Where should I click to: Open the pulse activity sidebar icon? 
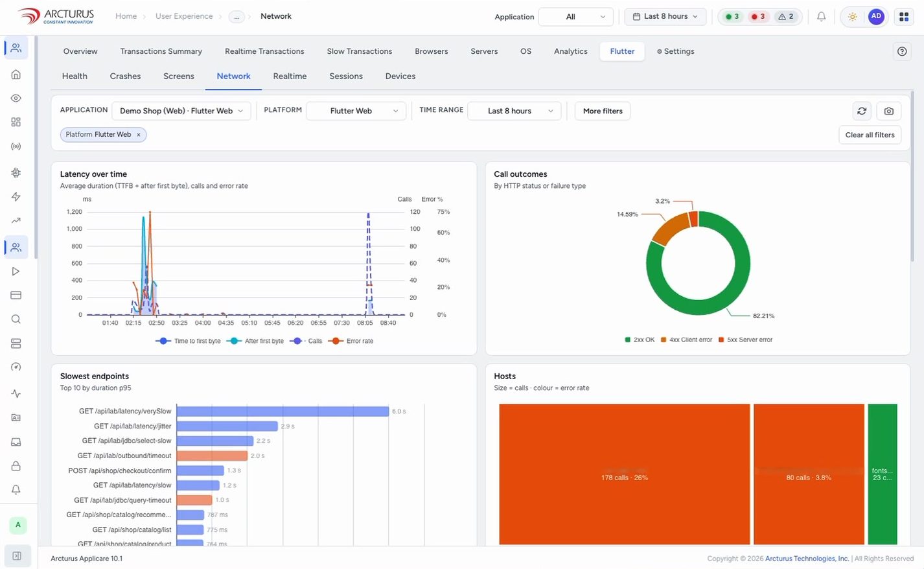(x=16, y=393)
